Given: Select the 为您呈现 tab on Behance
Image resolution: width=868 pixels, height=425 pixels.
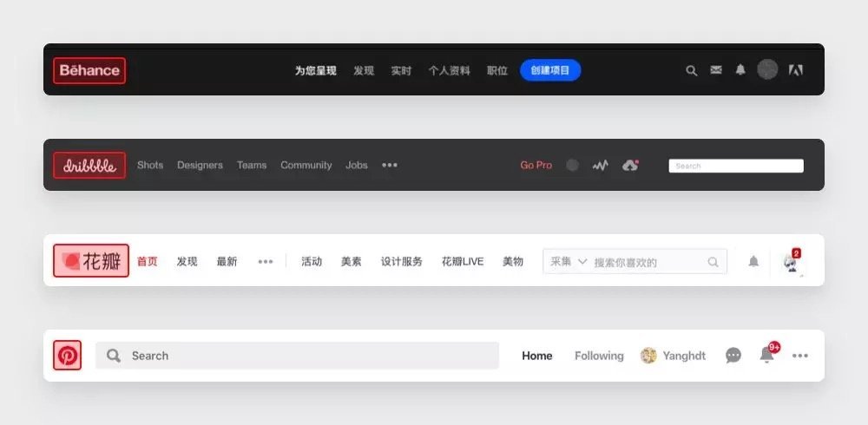Looking at the screenshot, I should tap(316, 71).
